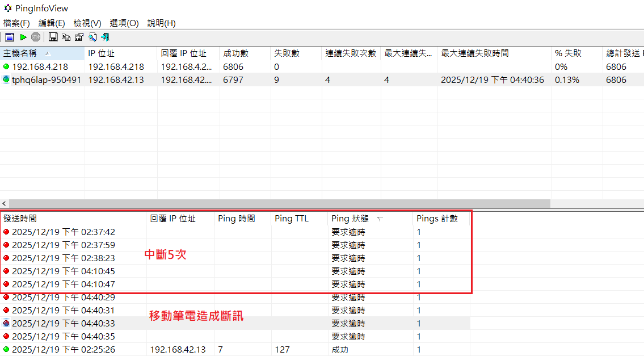Sort by the 主機名稱 column header
Screen dimensions: 644x356
pyautogui.click(x=20, y=53)
